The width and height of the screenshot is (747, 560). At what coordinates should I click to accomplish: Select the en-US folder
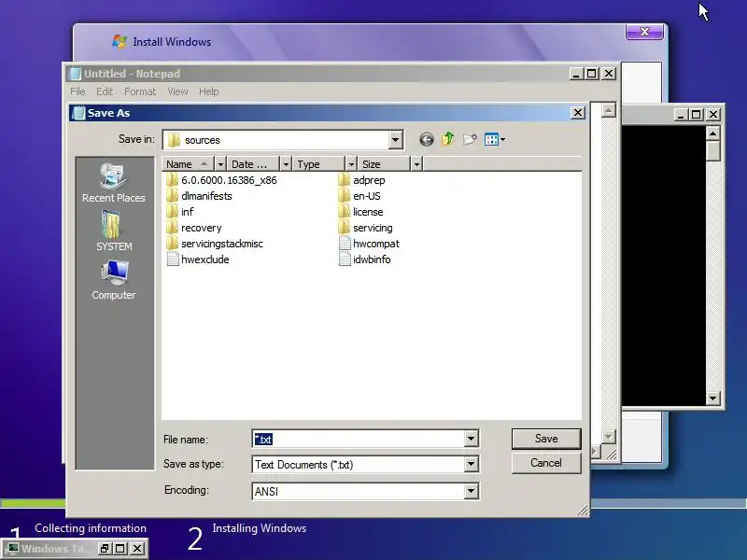click(359, 196)
